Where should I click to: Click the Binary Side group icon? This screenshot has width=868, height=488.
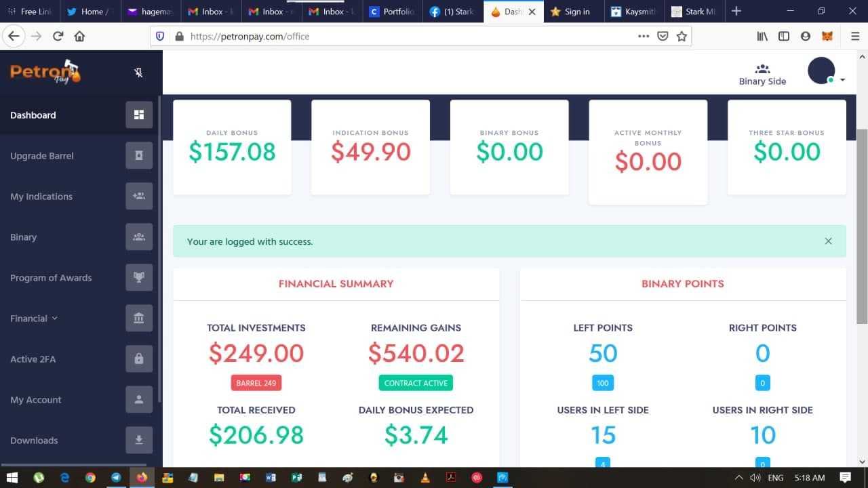(x=762, y=69)
